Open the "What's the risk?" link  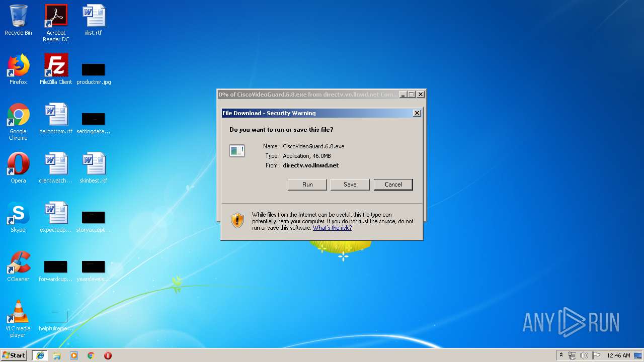(332, 228)
